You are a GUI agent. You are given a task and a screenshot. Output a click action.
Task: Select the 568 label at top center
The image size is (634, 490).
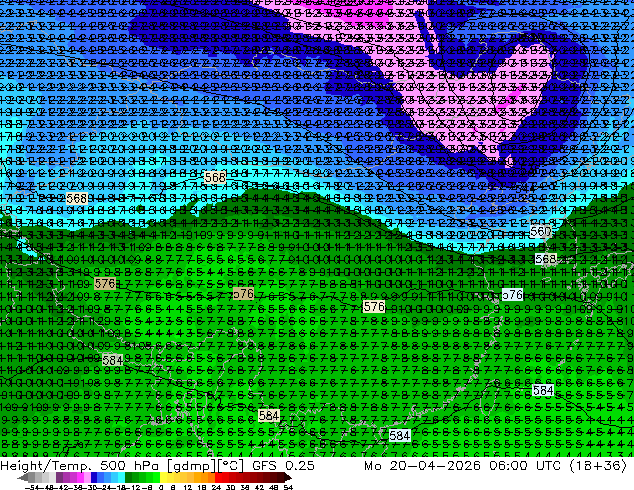pyautogui.click(x=215, y=177)
